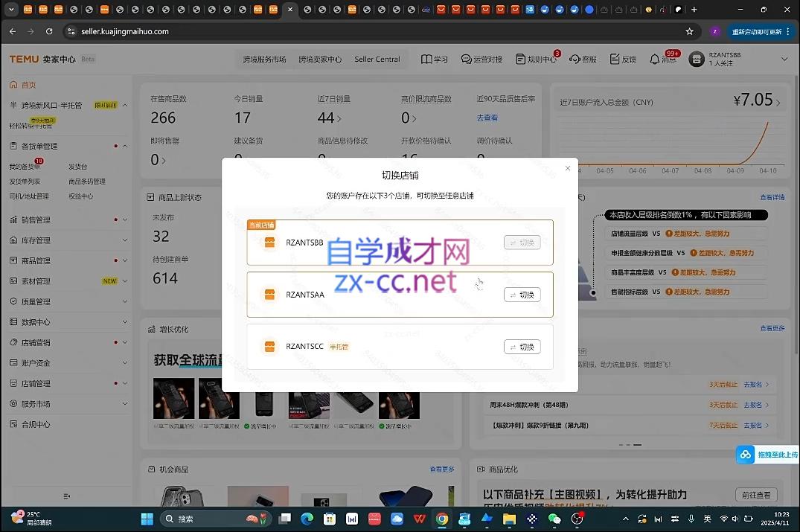Collapse sidebar using bottom toggle icon
800x532 pixels.
[x=66, y=496]
